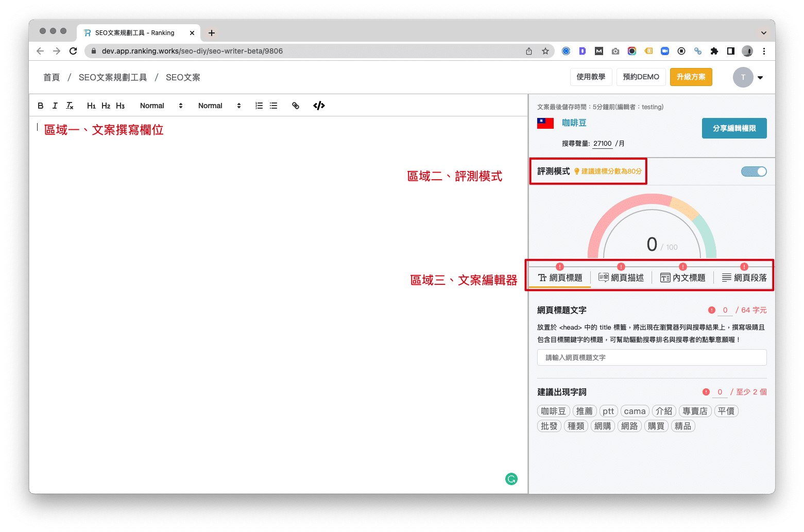Switch to the 網頁描述 tab
This screenshot has width=804, height=532.
pyautogui.click(x=621, y=278)
